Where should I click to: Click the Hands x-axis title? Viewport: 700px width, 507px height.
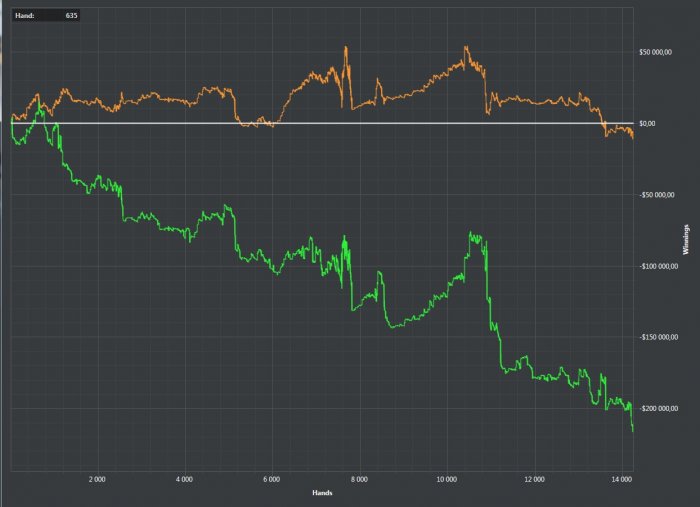322,493
